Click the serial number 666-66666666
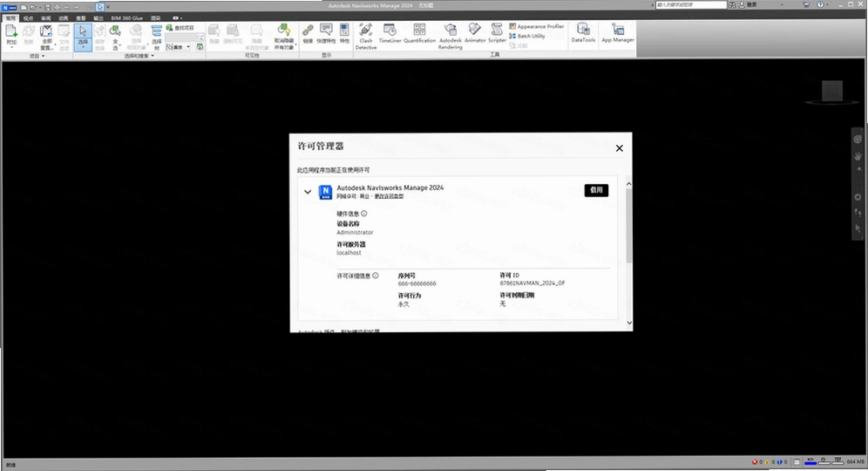This screenshot has height=471, width=868. 417,283
